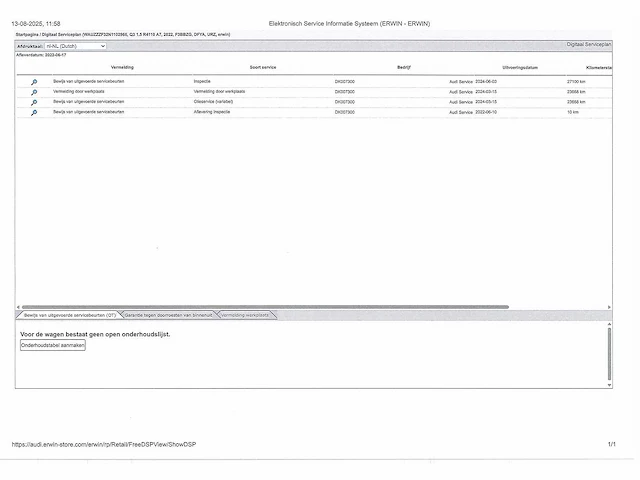Select the 'Glasservice (variabel)' service text in table
This screenshot has height=480, width=640.
[215, 102]
